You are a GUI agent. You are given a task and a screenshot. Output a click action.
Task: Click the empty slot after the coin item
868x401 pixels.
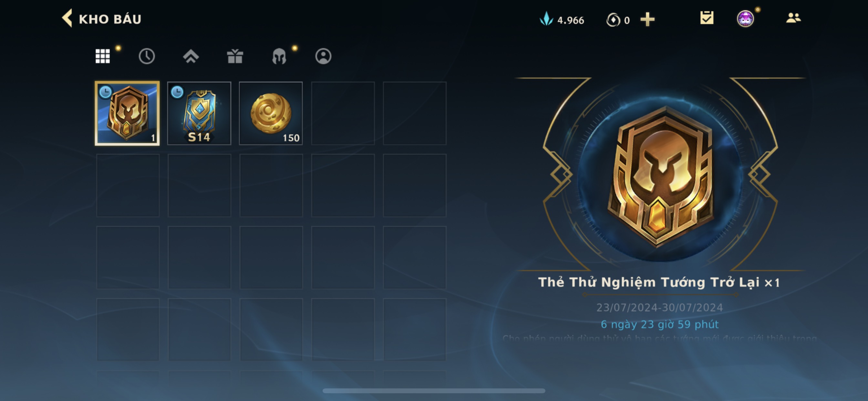pyautogui.click(x=343, y=113)
